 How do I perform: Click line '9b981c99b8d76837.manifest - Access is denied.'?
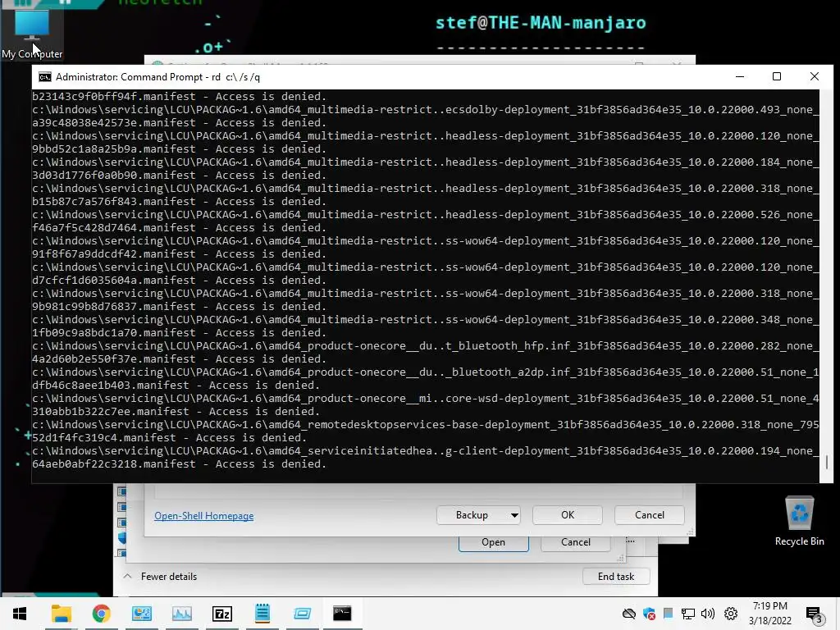[x=180, y=307]
